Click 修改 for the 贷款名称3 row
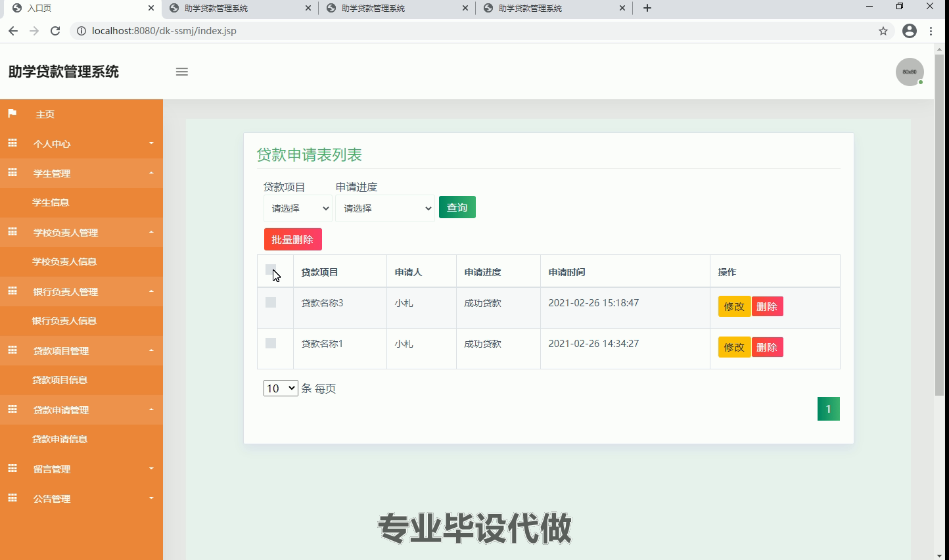This screenshot has height=560, width=949. (x=734, y=306)
